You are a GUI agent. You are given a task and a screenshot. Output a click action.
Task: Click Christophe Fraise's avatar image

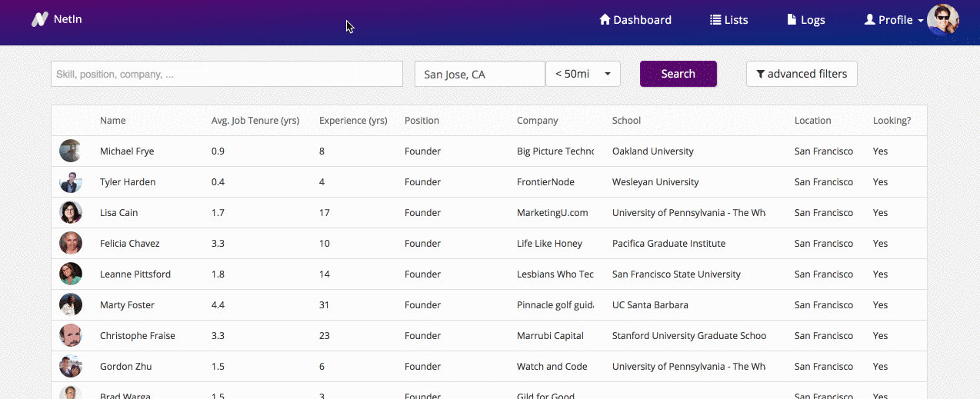coord(71,336)
